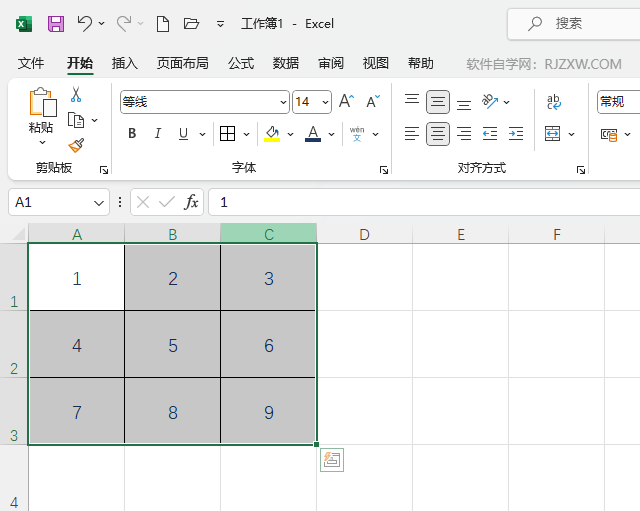Create a new blank workbook

tap(163, 24)
